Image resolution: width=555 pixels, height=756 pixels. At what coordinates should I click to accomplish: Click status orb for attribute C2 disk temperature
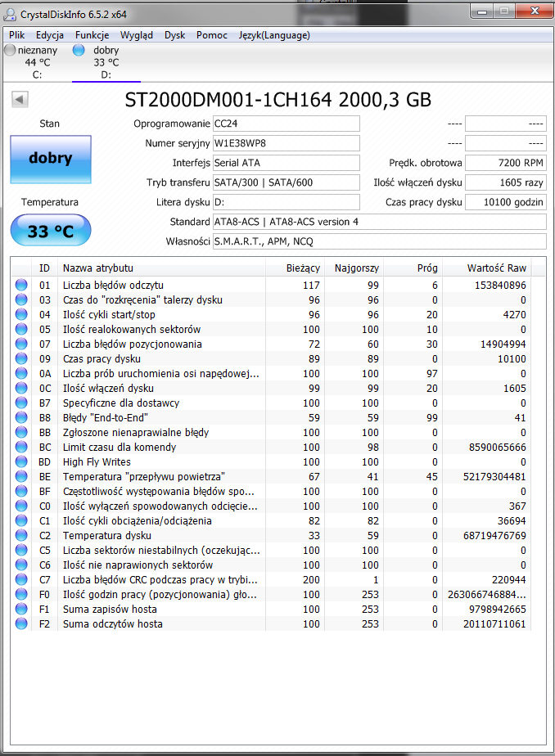tap(21, 535)
